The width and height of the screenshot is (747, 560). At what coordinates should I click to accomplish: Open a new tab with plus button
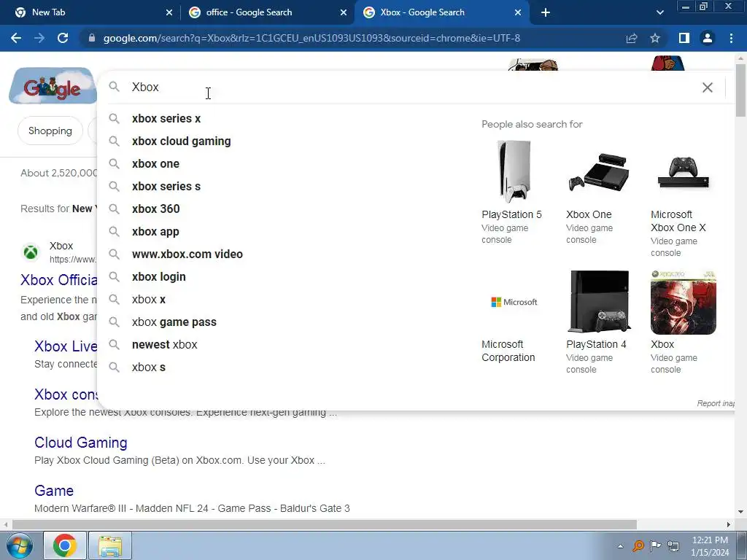pos(546,12)
